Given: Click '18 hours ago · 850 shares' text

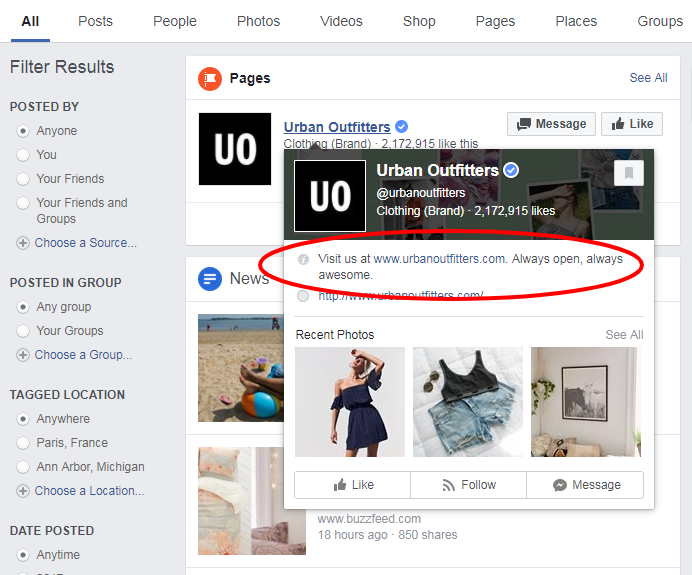Looking at the screenshot, I should 387,535.
